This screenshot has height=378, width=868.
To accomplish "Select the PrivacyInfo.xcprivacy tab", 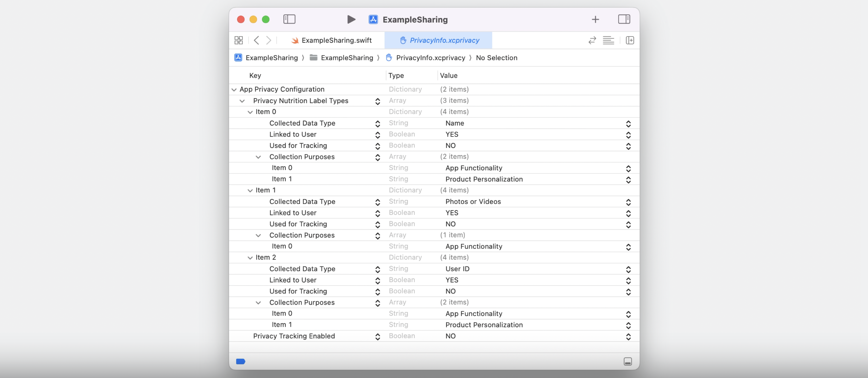I will (x=438, y=41).
